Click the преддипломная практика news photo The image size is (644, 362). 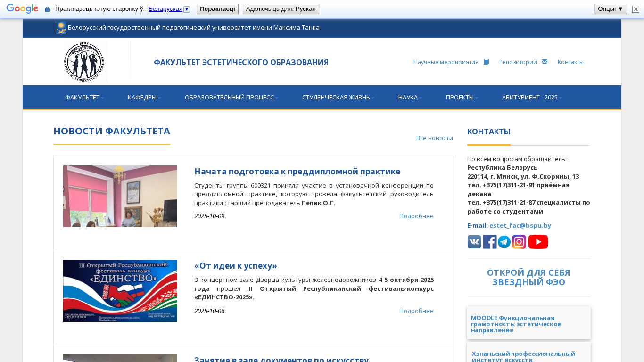120,196
